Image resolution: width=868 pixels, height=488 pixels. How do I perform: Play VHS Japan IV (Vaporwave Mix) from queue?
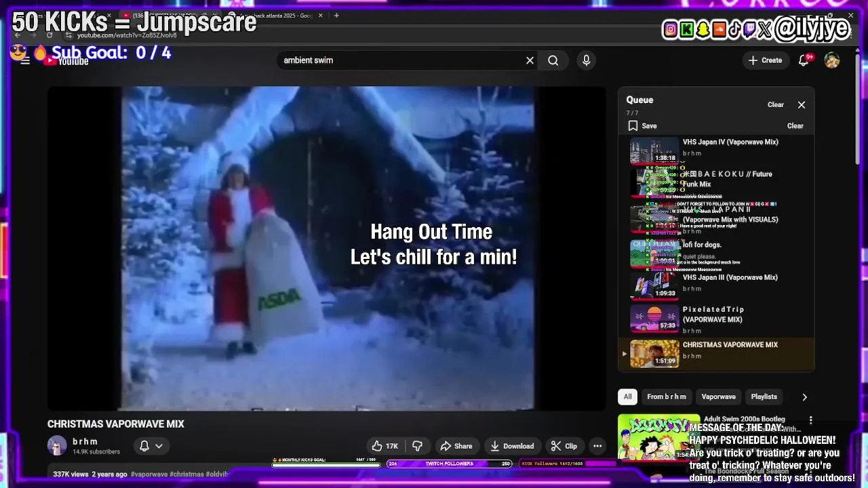[x=716, y=150]
